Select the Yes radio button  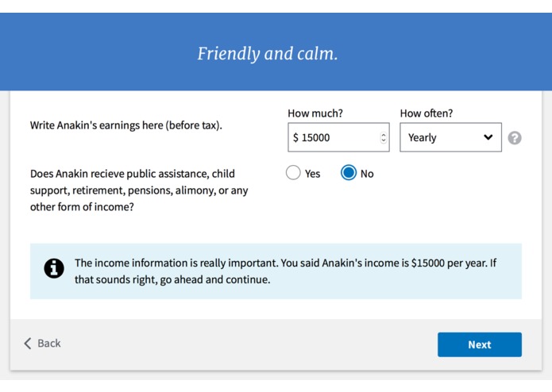tap(293, 173)
